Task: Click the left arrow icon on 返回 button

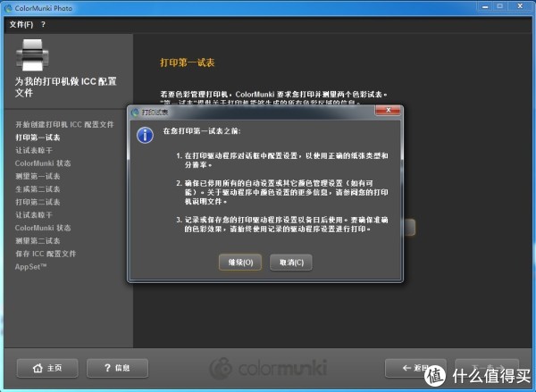Action: coord(406,368)
